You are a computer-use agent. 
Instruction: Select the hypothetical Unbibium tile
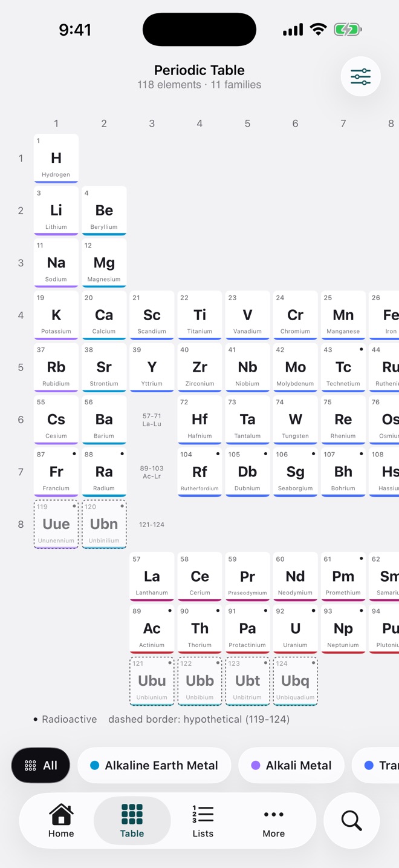point(199,681)
